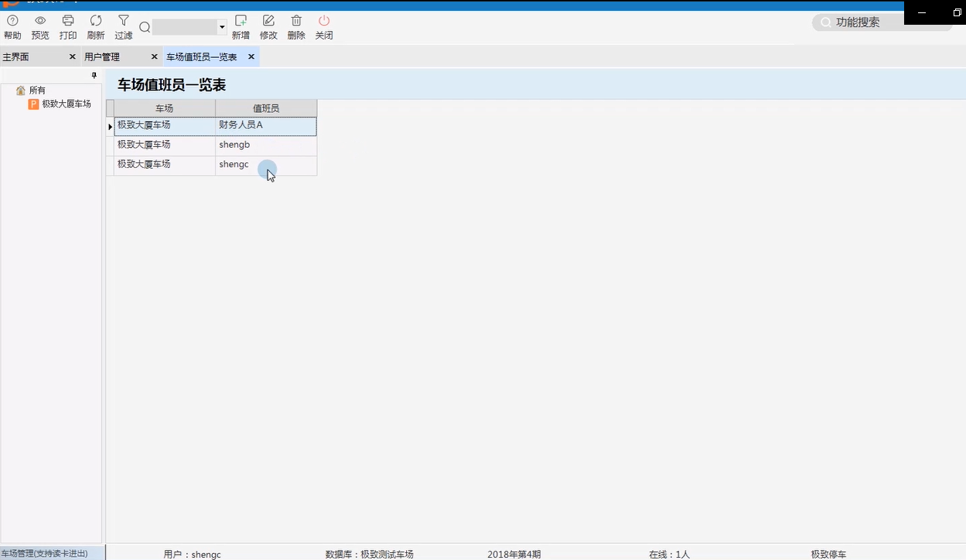The height and width of the screenshot is (560, 966).
Task: Click the search magnifier icon in toolbar
Action: pyautogui.click(x=145, y=28)
